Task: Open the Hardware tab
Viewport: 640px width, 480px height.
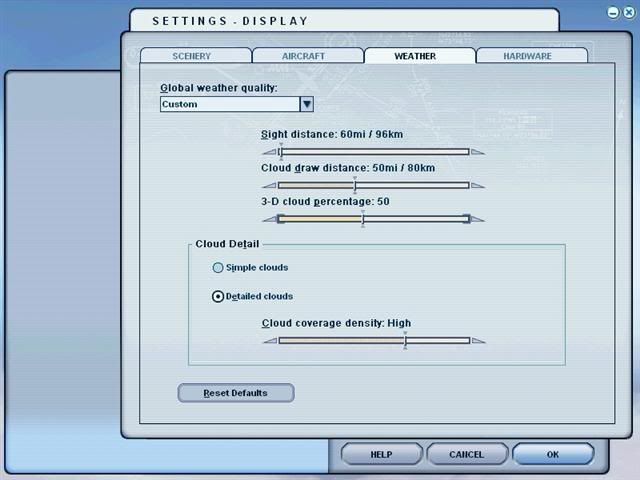Action: pyautogui.click(x=528, y=57)
